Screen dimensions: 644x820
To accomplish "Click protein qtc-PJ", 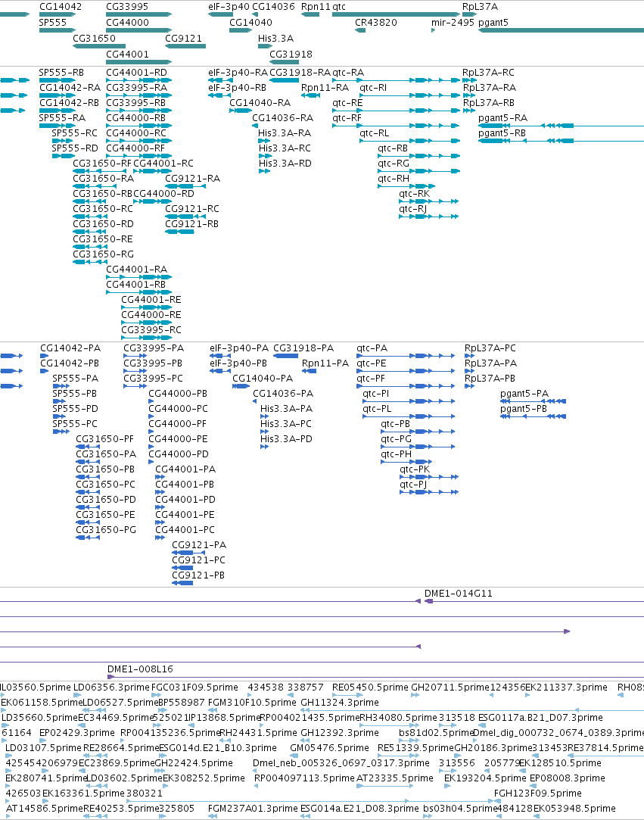I will coord(413,485).
